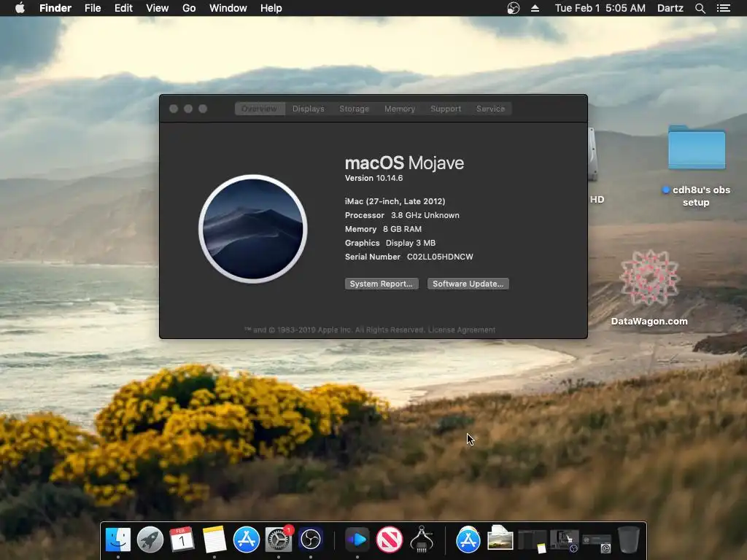This screenshot has height=560, width=747.
Task: Open Spotlight search magnifier
Action: (x=700, y=8)
